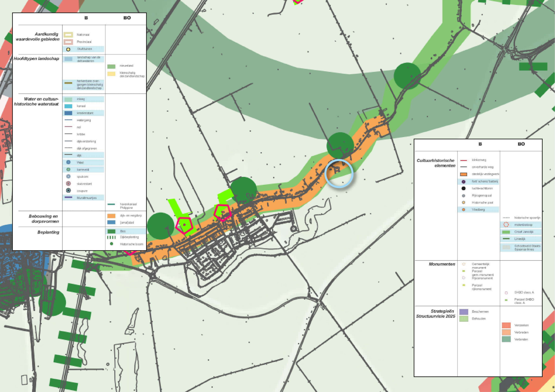Select the 'Monumenten' heading

pyautogui.click(x=442, y=264)
